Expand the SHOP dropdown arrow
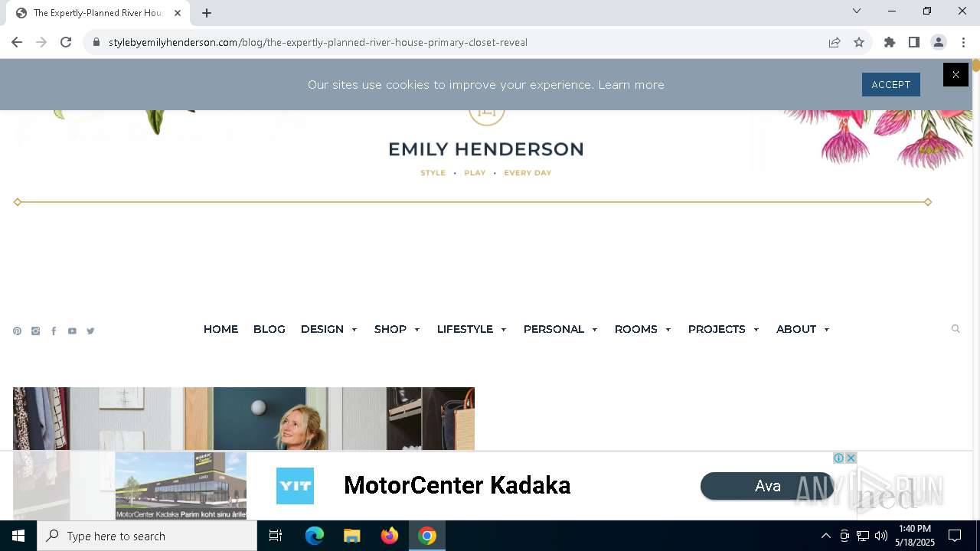The width and height of the screenshot is (980, 551). 417,330
